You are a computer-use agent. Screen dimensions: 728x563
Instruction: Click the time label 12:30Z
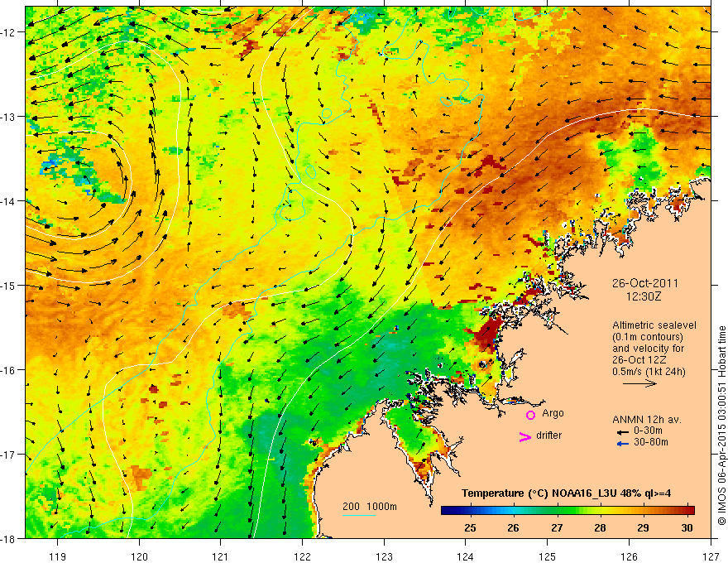tap(644, 296)
